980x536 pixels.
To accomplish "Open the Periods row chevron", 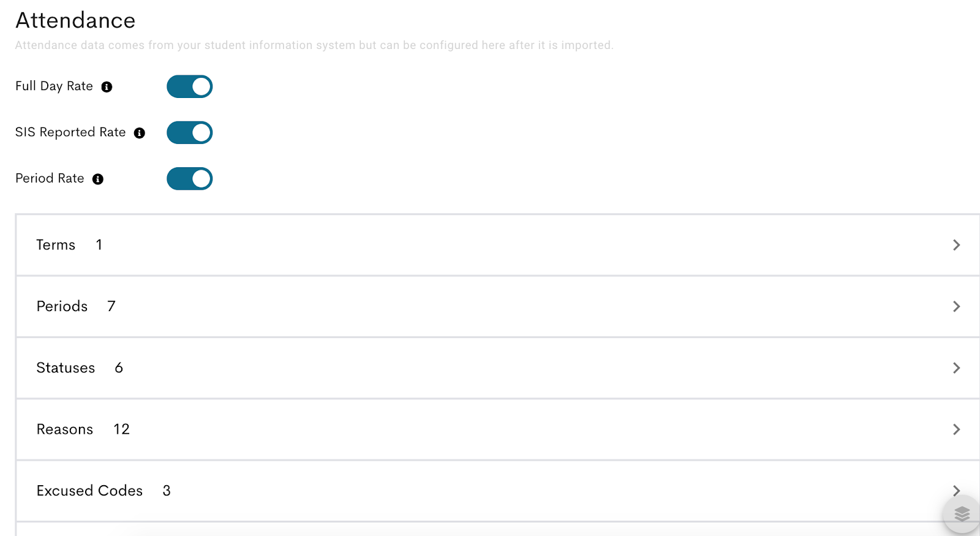I will point(956,306).
